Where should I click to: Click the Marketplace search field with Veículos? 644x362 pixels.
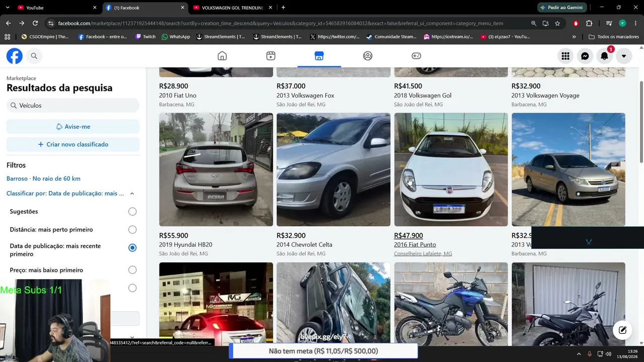[73, 106]
